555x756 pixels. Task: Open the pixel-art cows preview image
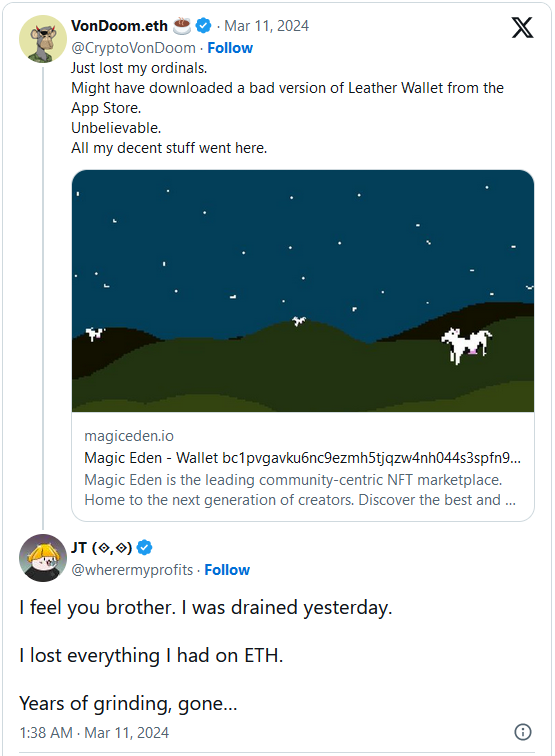tap(303, 291)
